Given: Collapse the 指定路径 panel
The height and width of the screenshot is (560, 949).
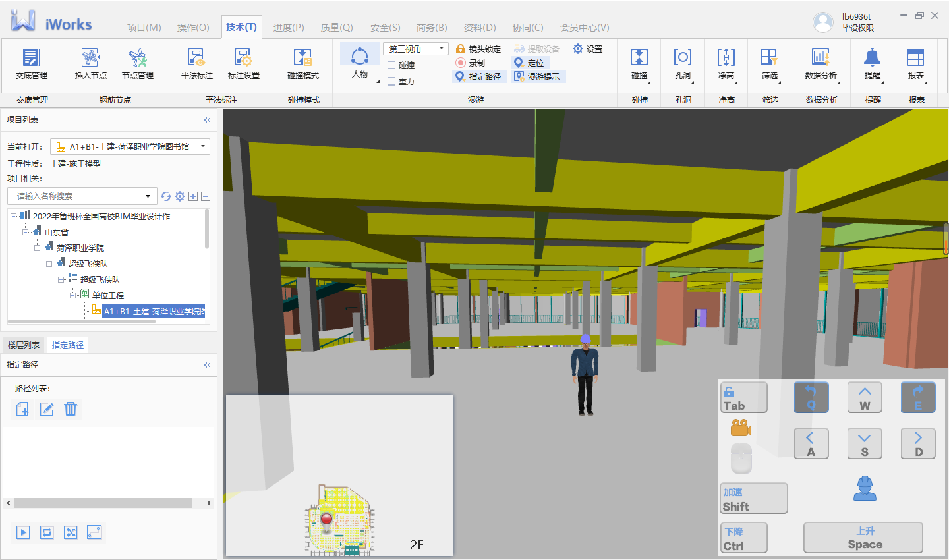Looking at the screenshot, I should [207, 365].
